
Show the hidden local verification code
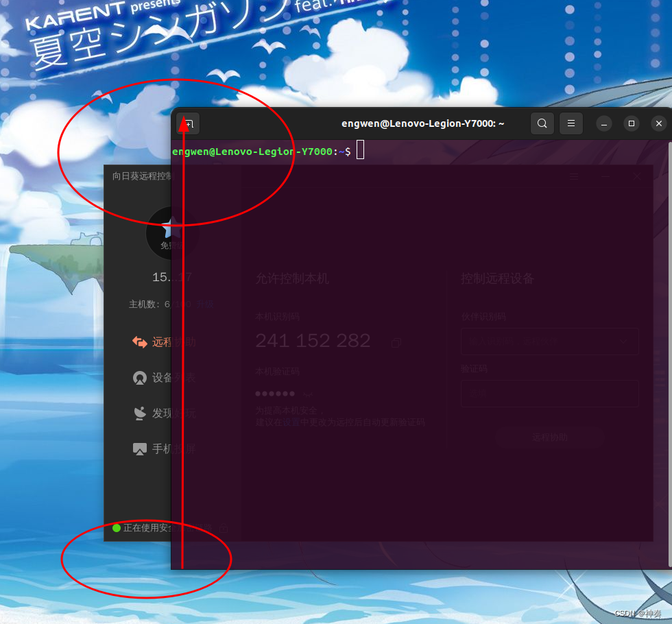pos(307,394)
